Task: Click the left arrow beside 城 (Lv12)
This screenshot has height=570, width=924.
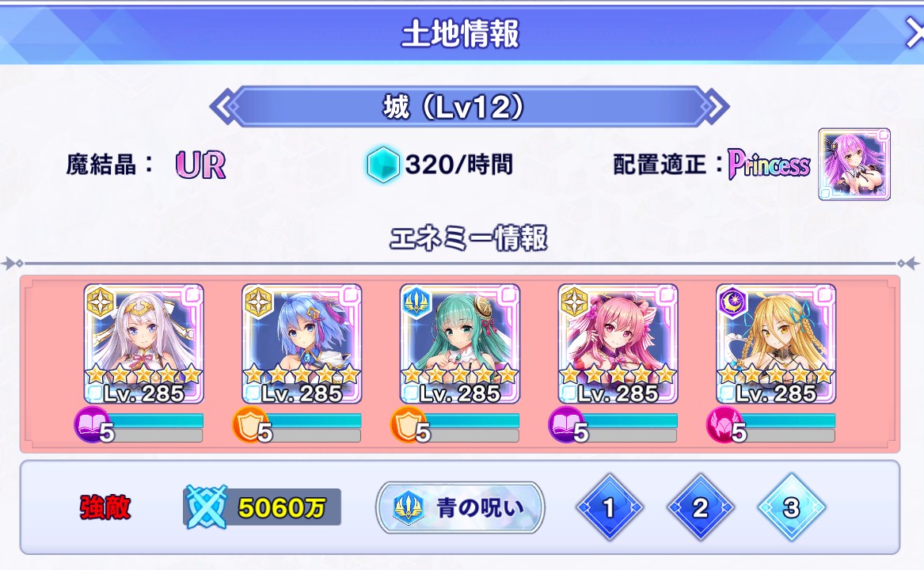Action: pos(224,108)
